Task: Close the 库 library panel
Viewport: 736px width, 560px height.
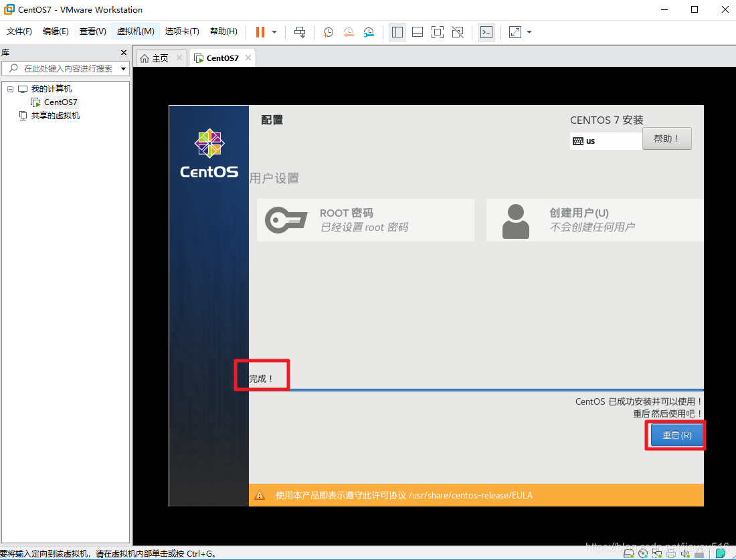Action: pyautogui.click(x=124, y=53)
